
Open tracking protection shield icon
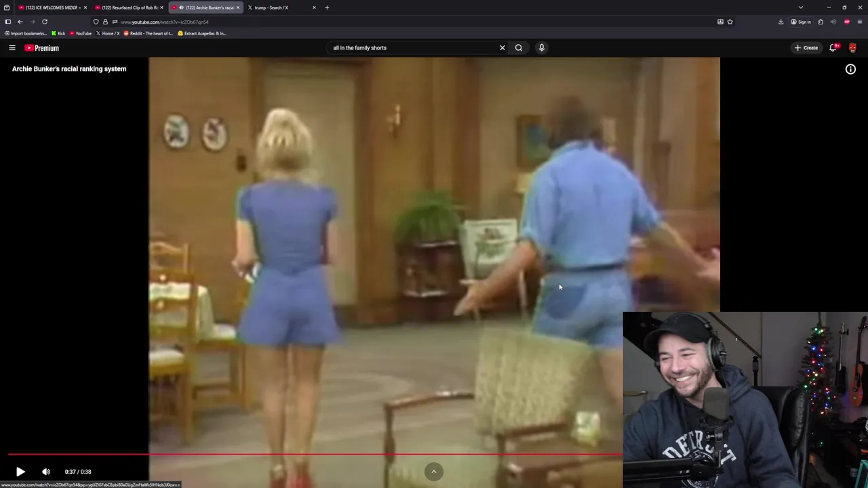[x=96, y=22]
